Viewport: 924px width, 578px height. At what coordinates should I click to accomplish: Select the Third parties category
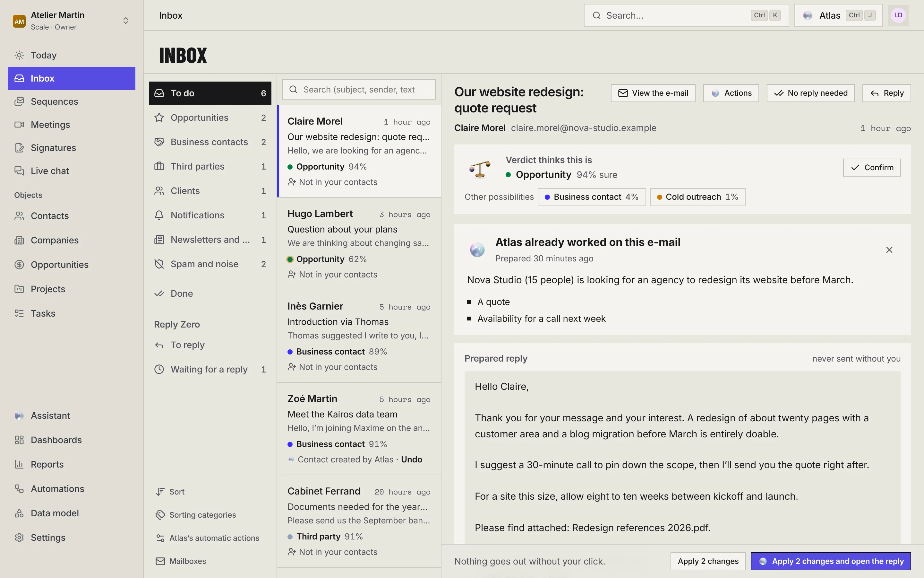click(210, 166)
